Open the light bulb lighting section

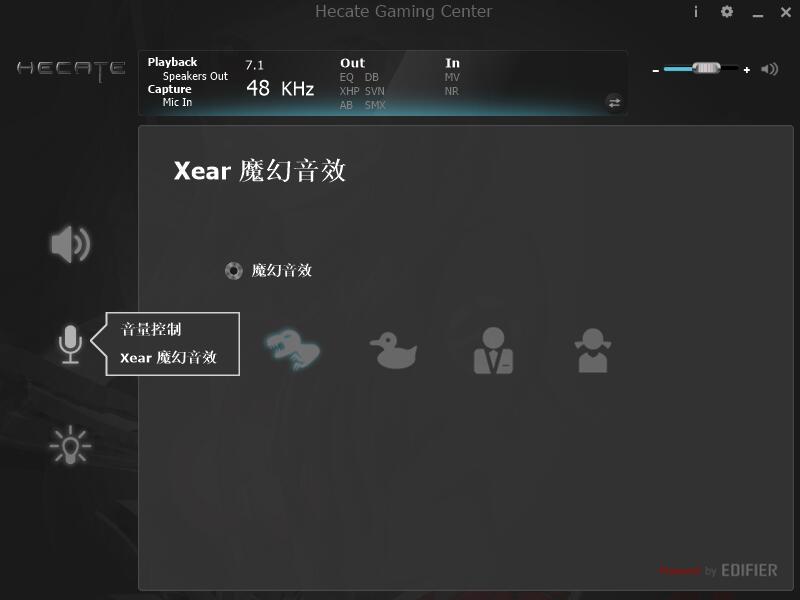[x=70, y=445]
